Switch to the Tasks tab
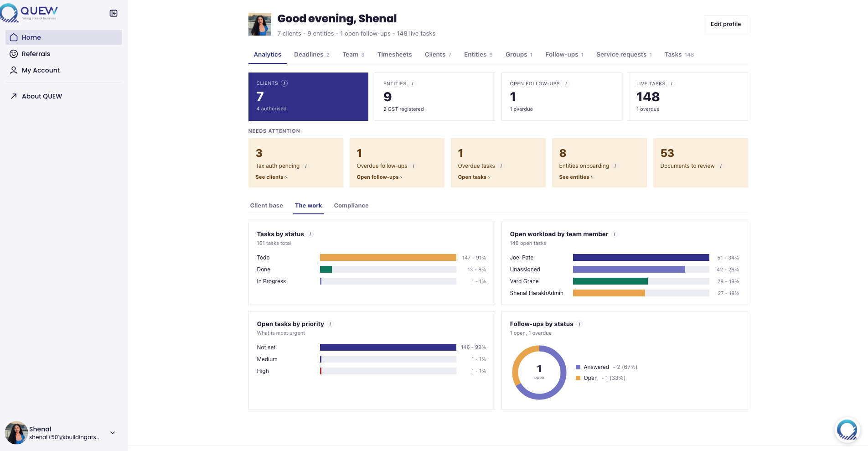 pyautogui.click(x=679, y=55)
